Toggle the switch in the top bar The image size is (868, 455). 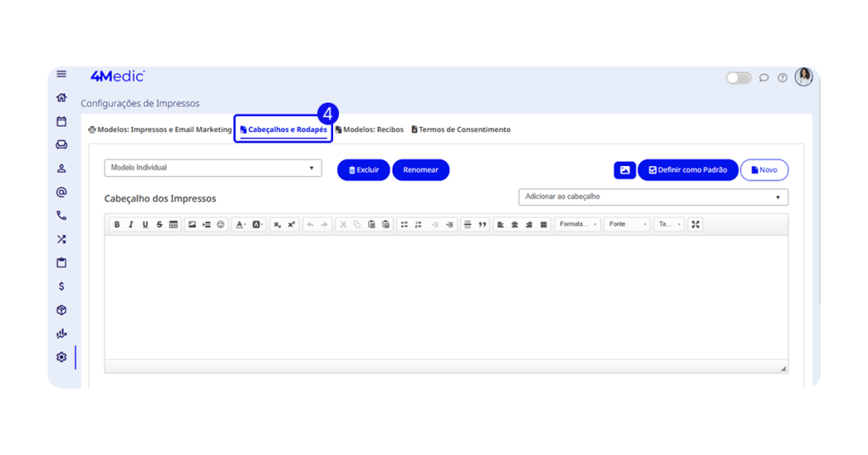[738, 78]
